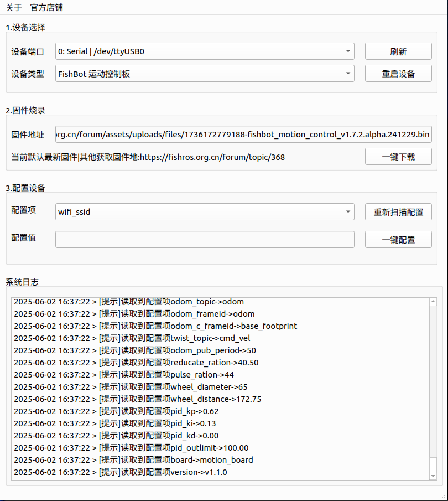Click the 1.设备选择 section title
The image size is (448, 501).
(x=25, y=27)
